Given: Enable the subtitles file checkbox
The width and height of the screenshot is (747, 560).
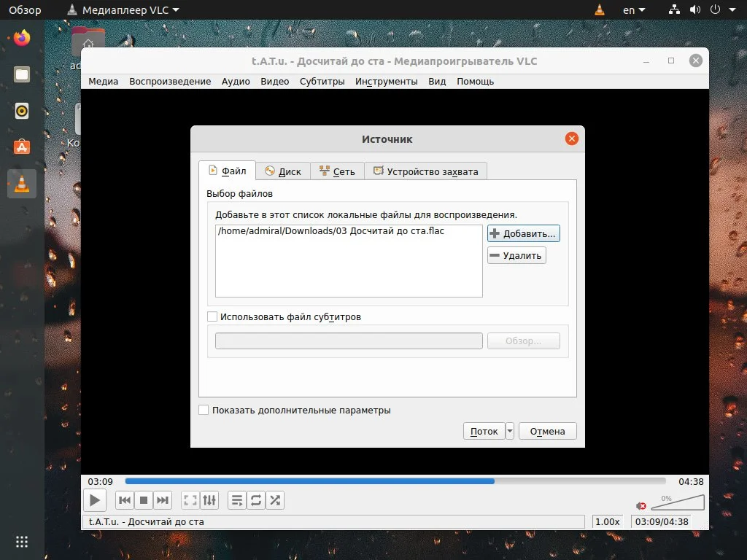Looking at the screenshot, I should point(212,316).
